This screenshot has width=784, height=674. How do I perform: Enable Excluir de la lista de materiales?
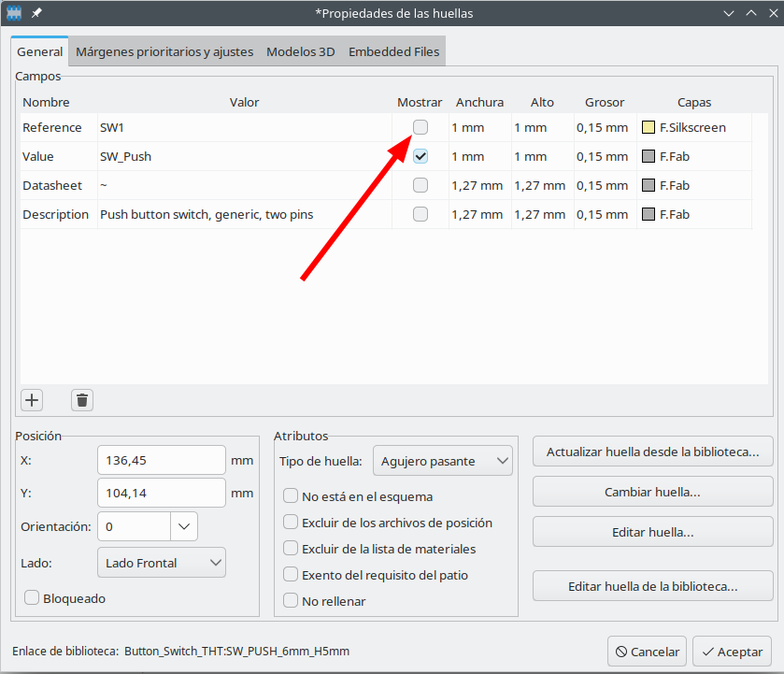291,549
